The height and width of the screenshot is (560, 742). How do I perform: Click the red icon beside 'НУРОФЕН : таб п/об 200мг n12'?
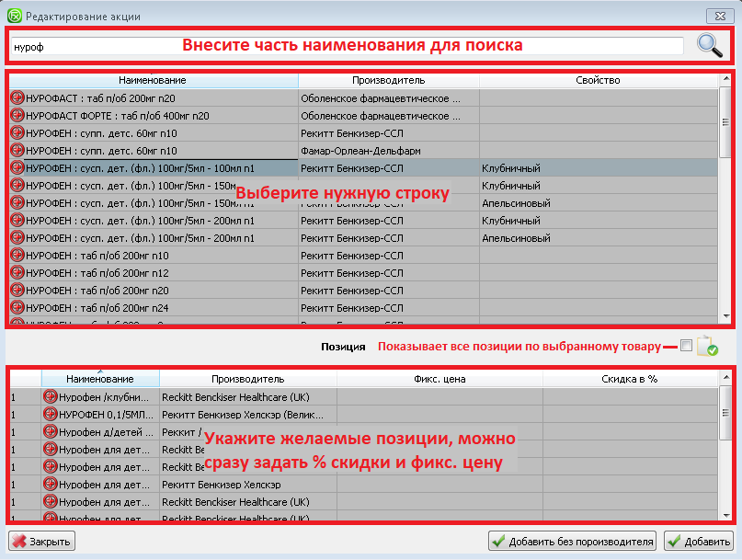point(17,273)
